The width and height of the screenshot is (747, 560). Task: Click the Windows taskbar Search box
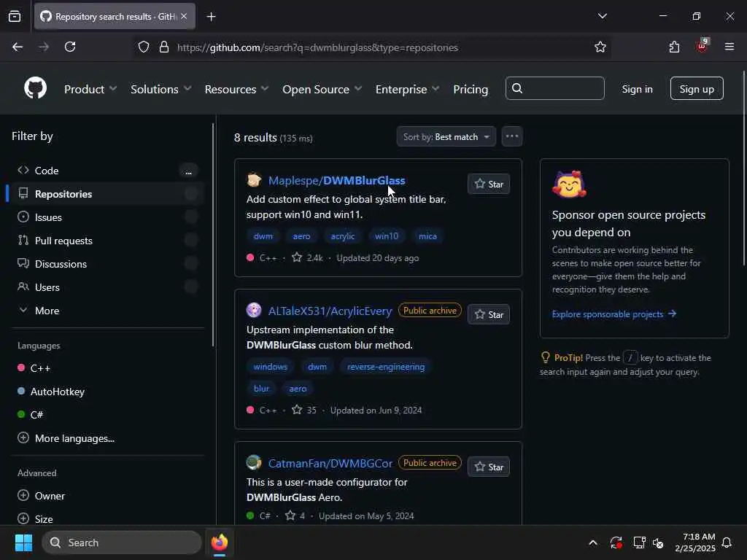(x=122, y=542)
